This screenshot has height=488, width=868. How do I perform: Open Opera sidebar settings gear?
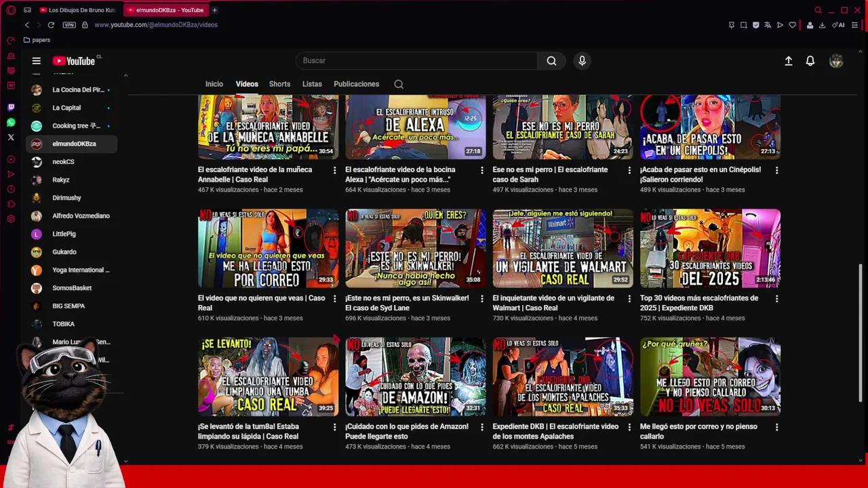(11, 219)
